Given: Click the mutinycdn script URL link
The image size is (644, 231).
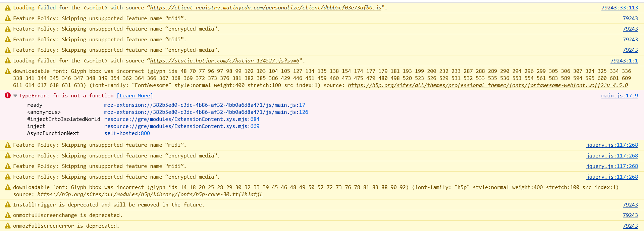Looking at the screenshot, I should coord(266,8).
